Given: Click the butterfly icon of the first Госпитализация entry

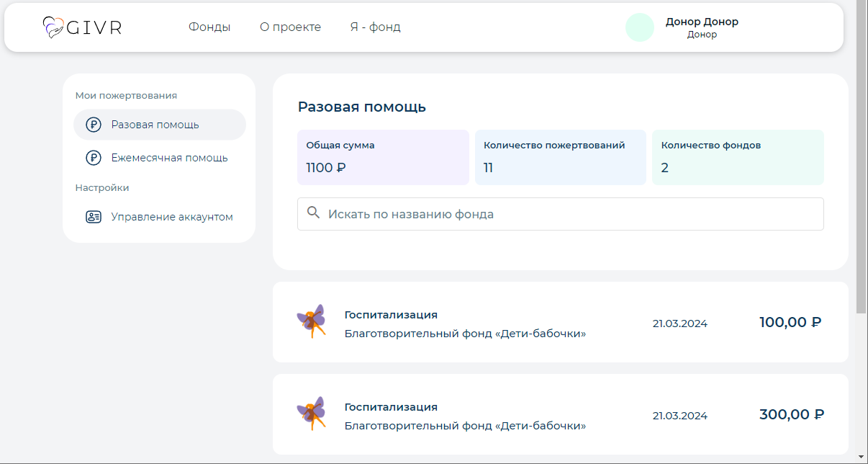Looking at the screenshot, I should click(313, 322).
